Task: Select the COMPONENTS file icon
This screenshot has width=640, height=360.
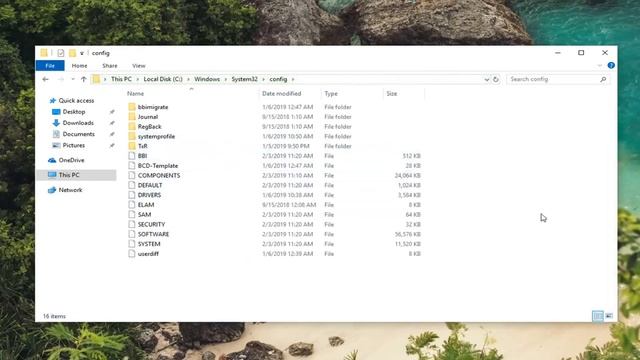Action: tap(131, 176)
